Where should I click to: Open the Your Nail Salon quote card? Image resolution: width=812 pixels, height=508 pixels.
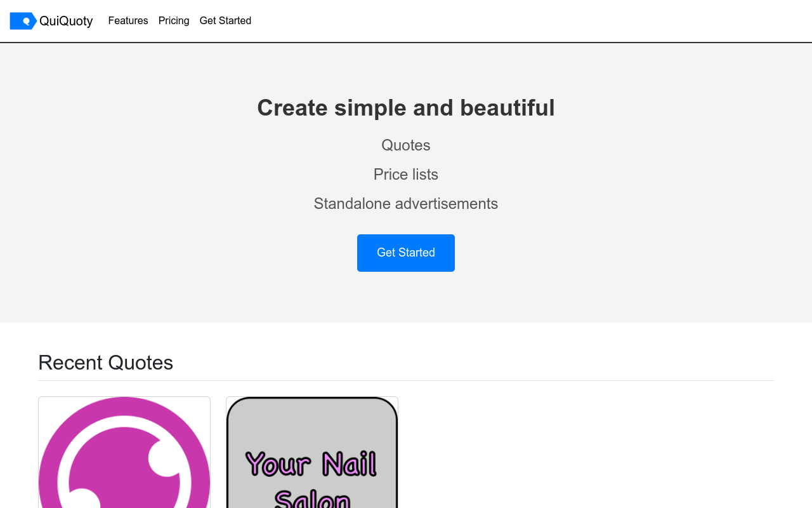312,452
